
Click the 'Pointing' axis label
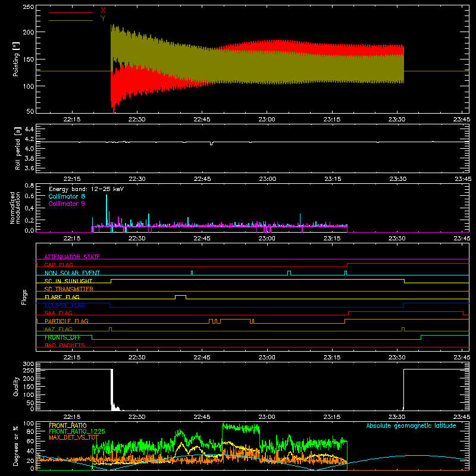click(x=15, y=59)
